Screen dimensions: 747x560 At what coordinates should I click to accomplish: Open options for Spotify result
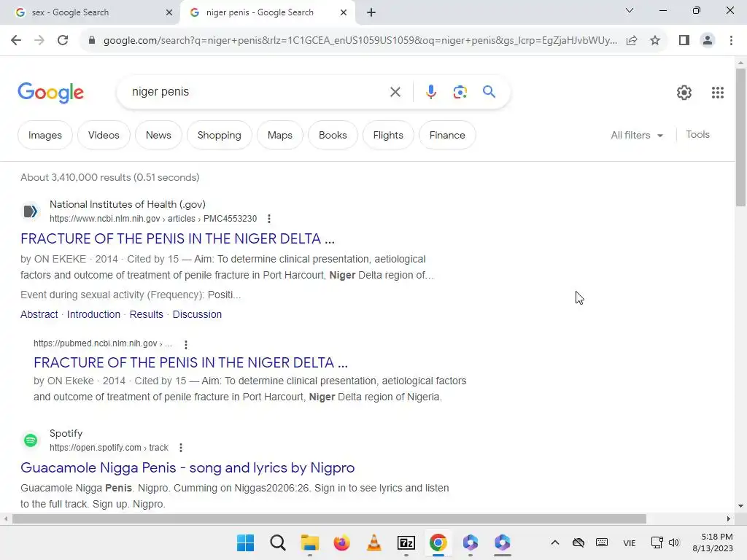pyautogui.click(x=181, y=448)
